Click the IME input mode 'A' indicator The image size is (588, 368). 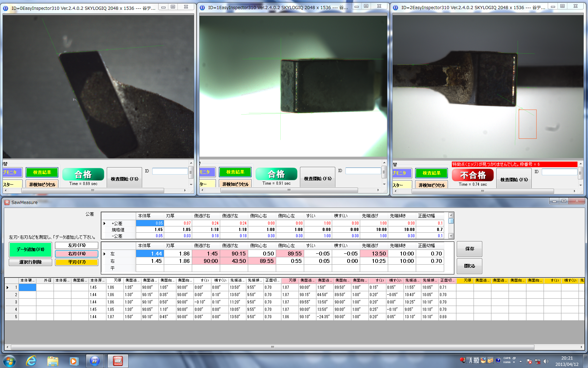470,361
